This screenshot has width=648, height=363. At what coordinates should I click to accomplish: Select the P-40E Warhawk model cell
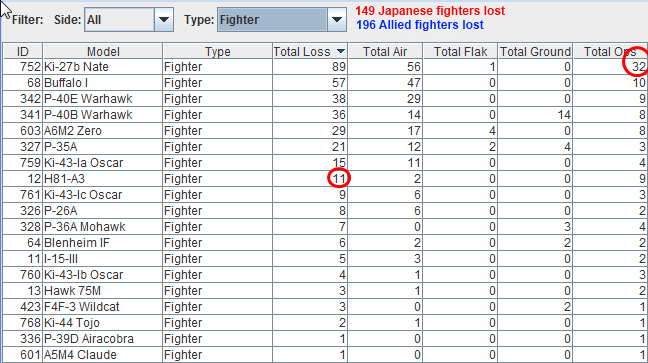tap(103, 99)
